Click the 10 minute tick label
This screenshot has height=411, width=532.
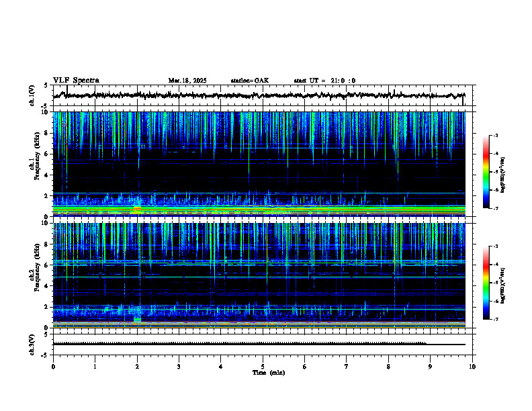coord(472,367)
